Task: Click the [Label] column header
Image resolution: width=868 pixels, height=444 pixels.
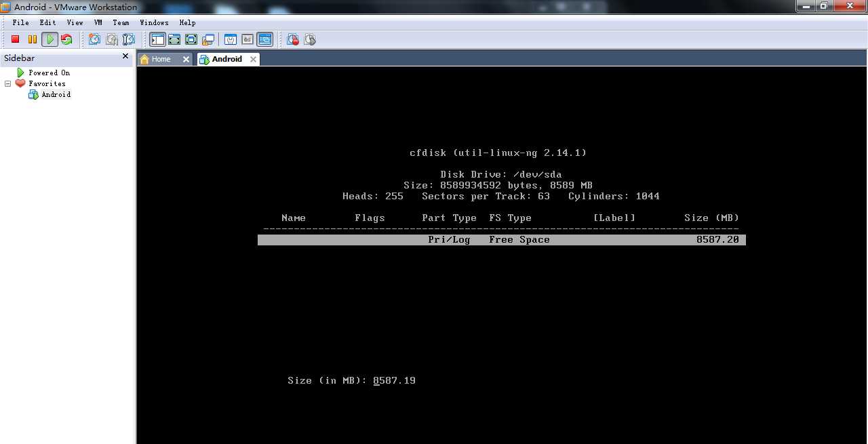Action: click(x=614, y=218)
